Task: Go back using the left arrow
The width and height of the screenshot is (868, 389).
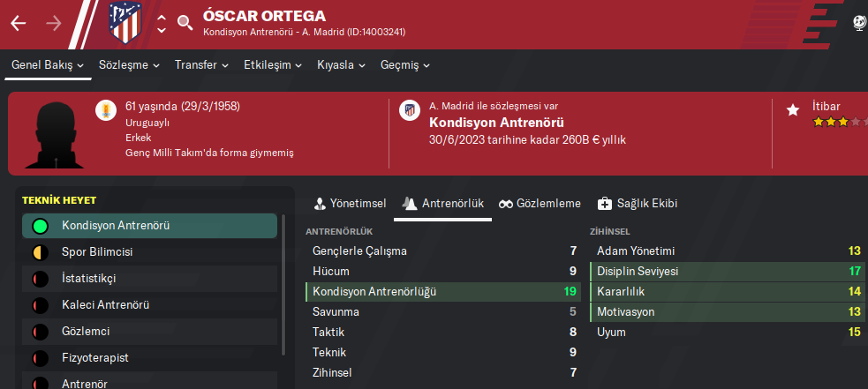Action: tap(19, 23)
